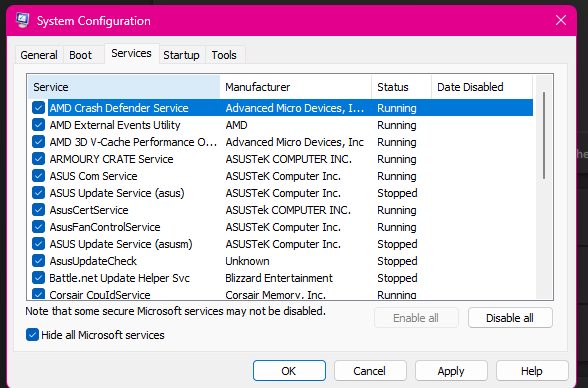Toggle AsusUpdateCheck checkbox
This screenshot has height=388, width=588.
[38, 261]
